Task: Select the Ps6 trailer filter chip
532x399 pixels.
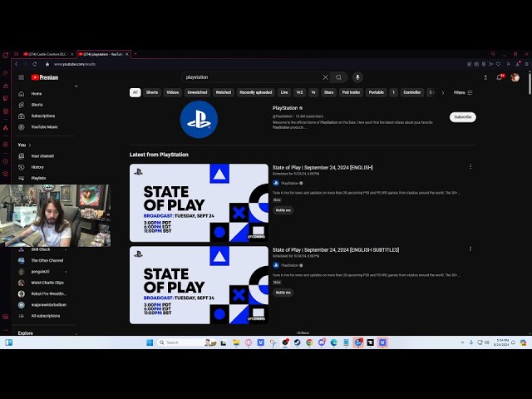Action: [351, 92]
